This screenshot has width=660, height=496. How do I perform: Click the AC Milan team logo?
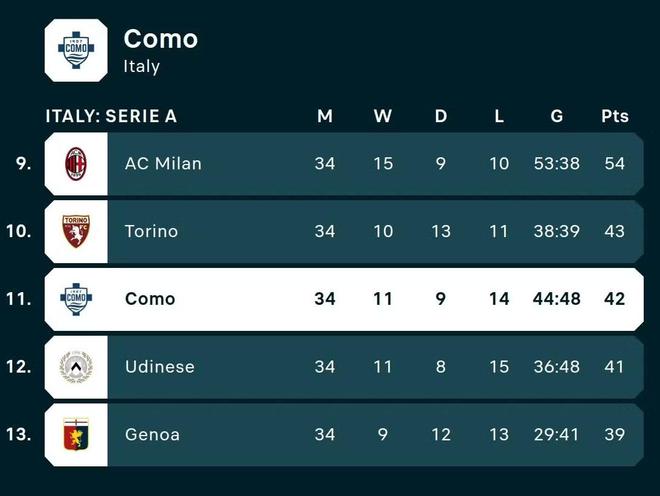76,164
